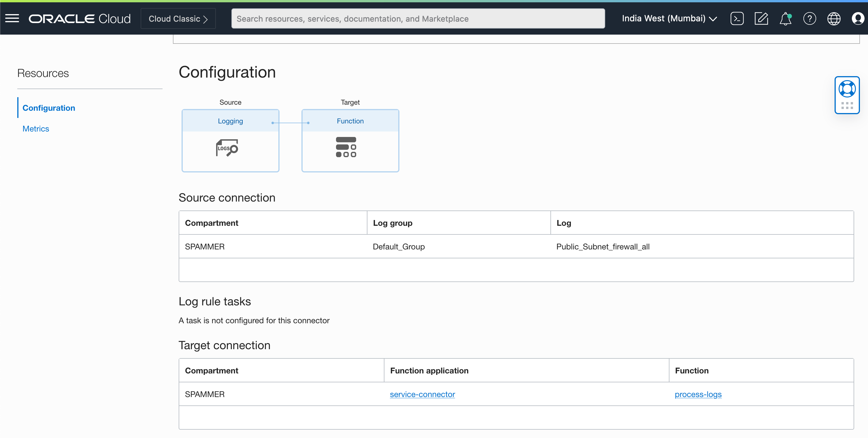The image size is (868, 438).
Task: Click the Oracle Cloud logo
Action: (80, 18)
